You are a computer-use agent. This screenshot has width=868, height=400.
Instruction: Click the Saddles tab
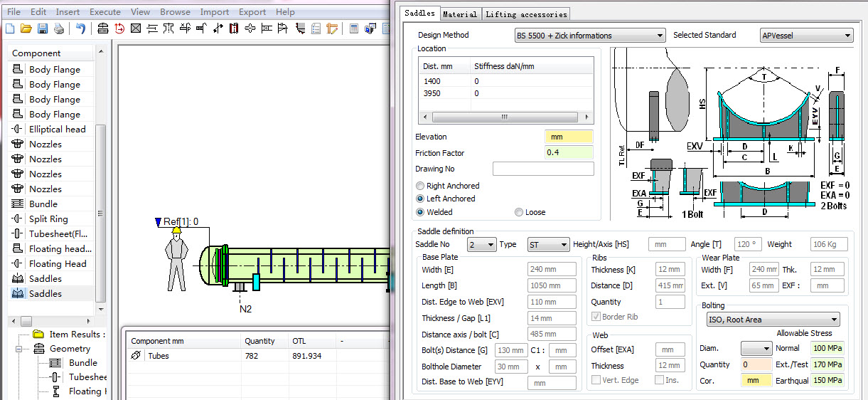pos(419,13)
